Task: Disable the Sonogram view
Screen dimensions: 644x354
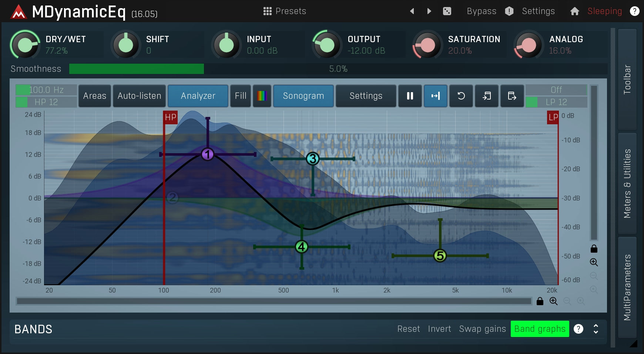Action: click(x=303, y=96)
